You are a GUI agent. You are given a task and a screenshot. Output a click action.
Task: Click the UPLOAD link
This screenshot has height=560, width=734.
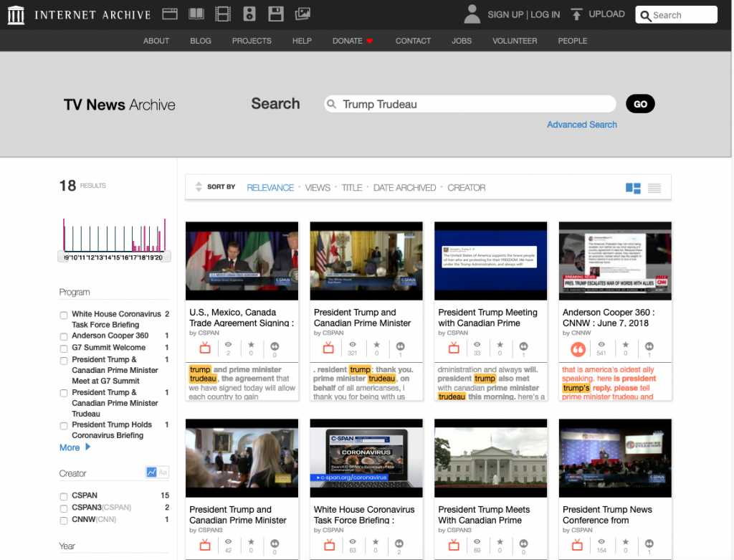click(x=606, y=14)
